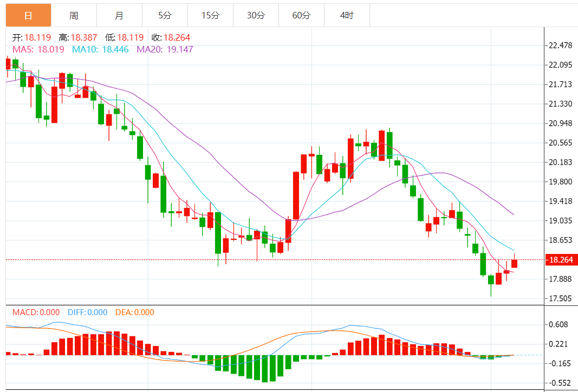
Task: Click the MA20: 19.147 label
Action: pyautogui.click(x=165, y=49)
